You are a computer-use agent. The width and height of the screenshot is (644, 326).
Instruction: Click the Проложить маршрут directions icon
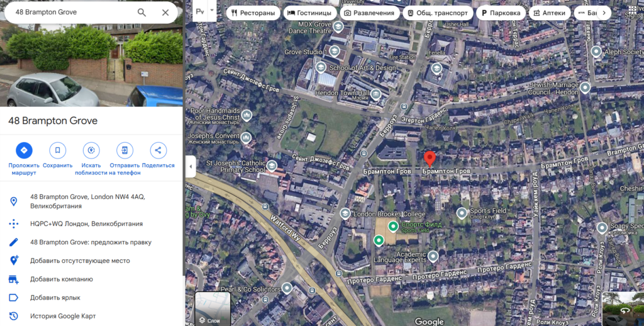[x=24, y=150]
